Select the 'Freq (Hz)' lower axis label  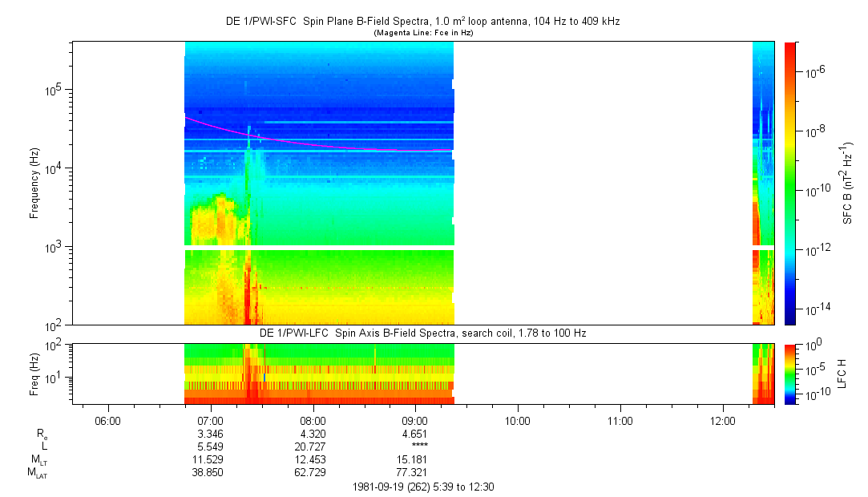point(34,374)
